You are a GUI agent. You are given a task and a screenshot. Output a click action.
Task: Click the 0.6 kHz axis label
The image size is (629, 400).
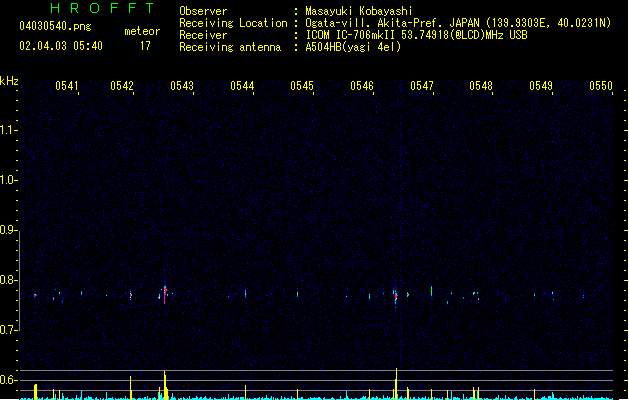(8, 380)
